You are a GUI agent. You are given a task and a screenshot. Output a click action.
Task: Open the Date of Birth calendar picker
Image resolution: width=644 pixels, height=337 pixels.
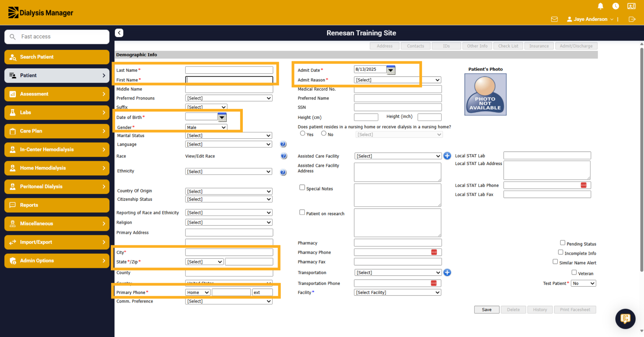222,117
